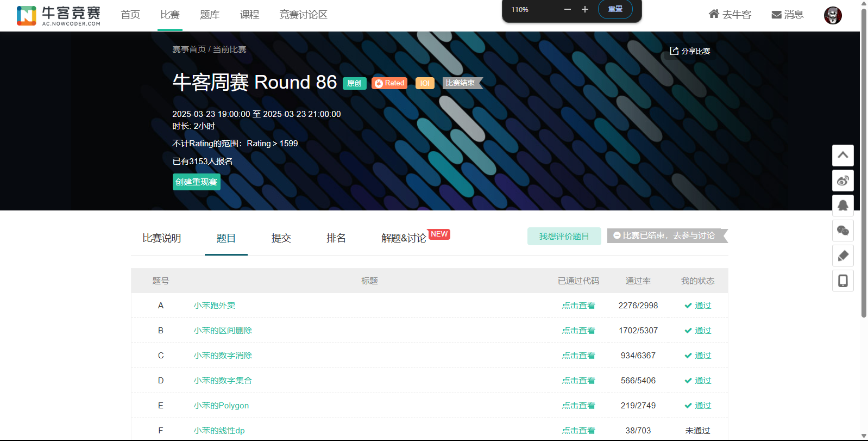Image resolution: width=868 pixels, height=441 pixels.
Task: Open problem 小苯的Polygon
Action: (221, 406)
